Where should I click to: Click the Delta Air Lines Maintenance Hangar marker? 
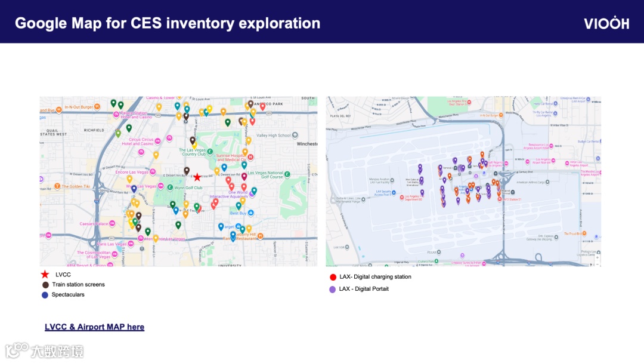point(363,200)
